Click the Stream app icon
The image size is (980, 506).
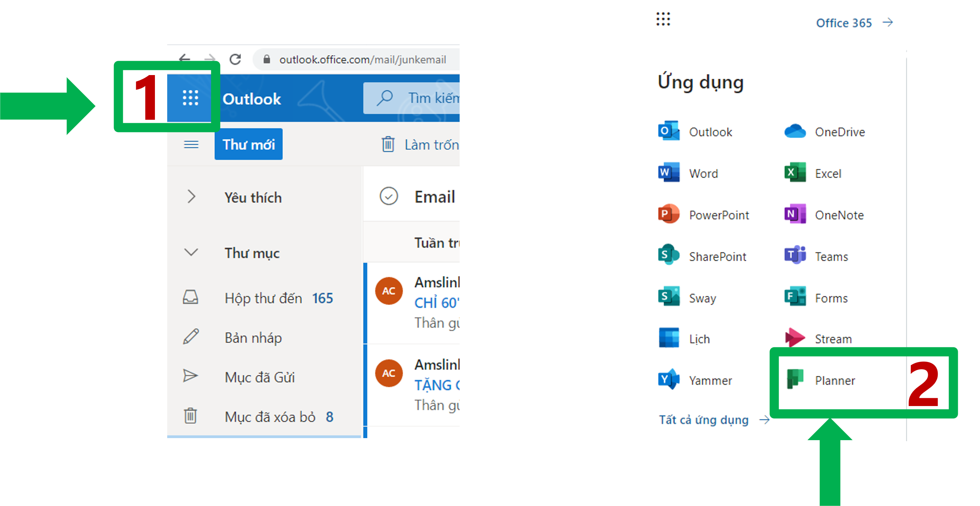pos(795,338)
